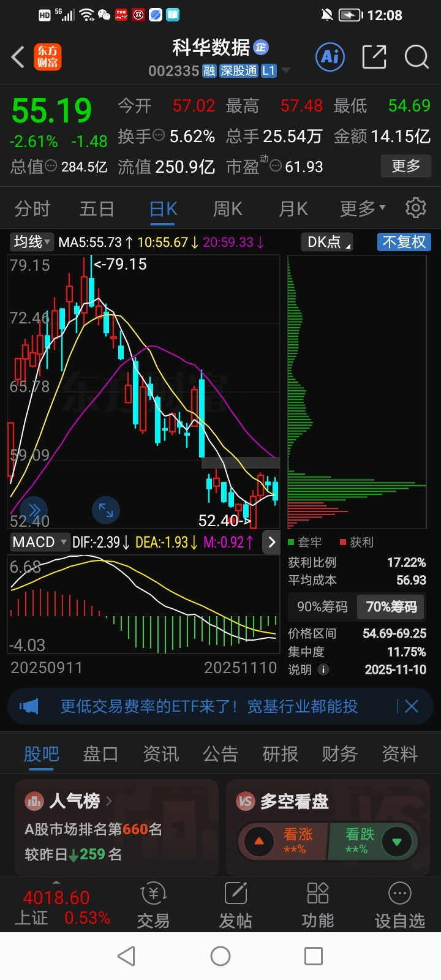The width and height of the screenshot is (441, 980).
Task: Tap the 东方财富 app logo
Action: pos(47,56)
